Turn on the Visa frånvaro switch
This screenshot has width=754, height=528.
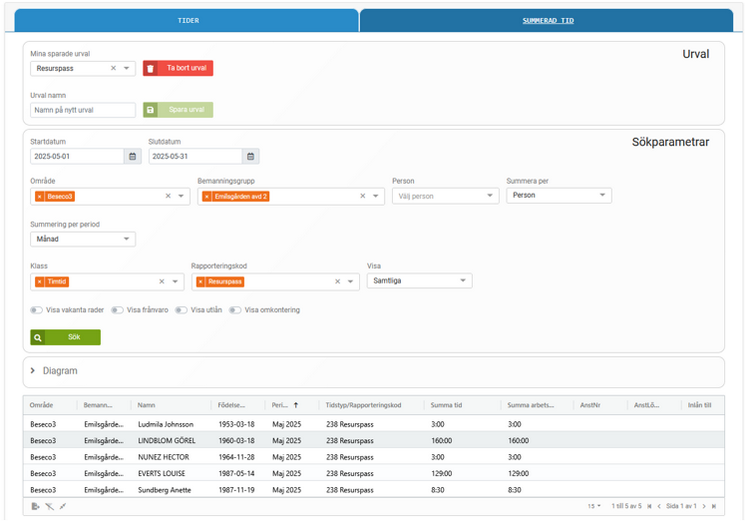point(117,310)
